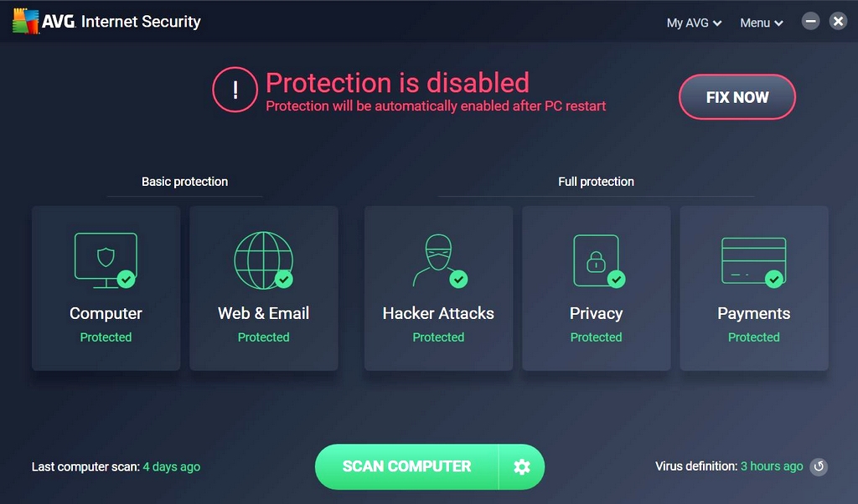Image resolution: width=858 pixels, height=504 pixels.
Task: Click the red exclamation warning icon
Action: tap(235, 90)
